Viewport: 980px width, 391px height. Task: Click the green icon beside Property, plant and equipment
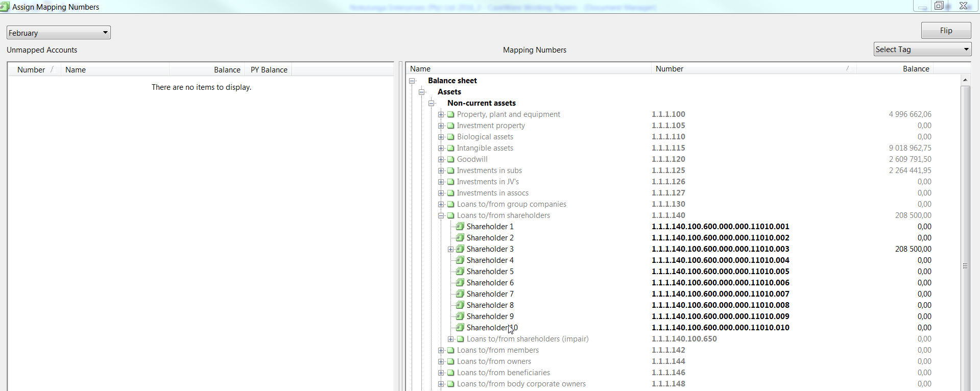451,114
